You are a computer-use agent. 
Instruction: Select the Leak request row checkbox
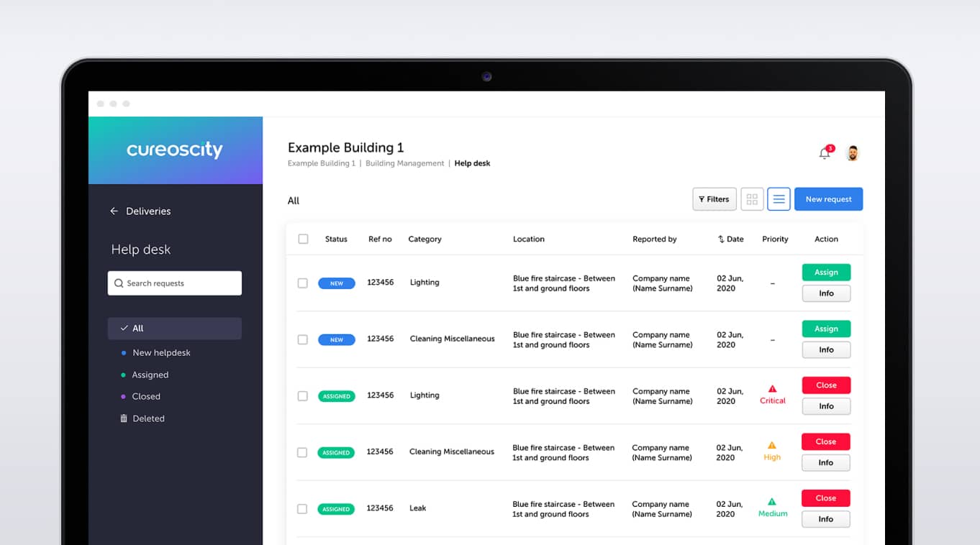(302, 509)
